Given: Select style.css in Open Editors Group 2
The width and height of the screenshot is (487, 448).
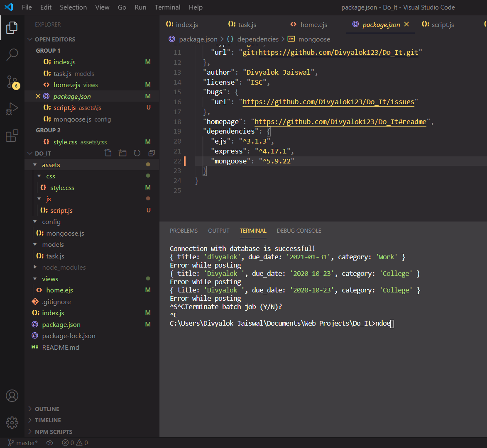Looking at the screenshot, I should click(65, 142).
